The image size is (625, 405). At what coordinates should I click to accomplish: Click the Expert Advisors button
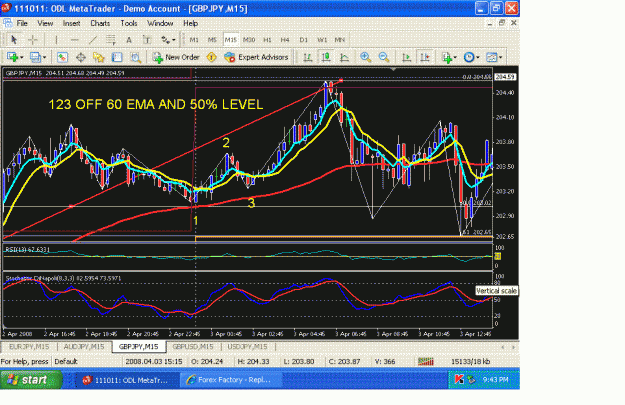click(x=256, y=57)
